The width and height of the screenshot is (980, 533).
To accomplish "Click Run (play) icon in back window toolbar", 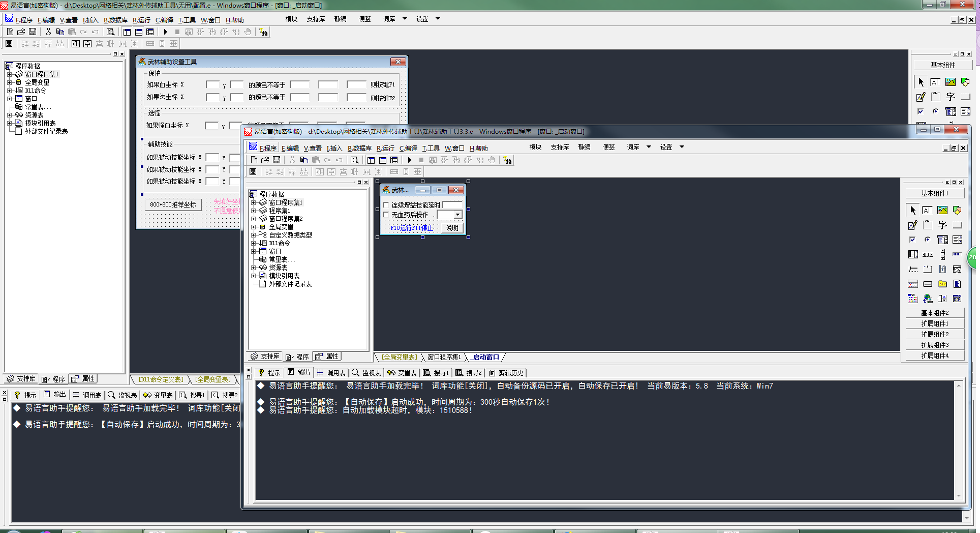I will [x=165, y=32].
